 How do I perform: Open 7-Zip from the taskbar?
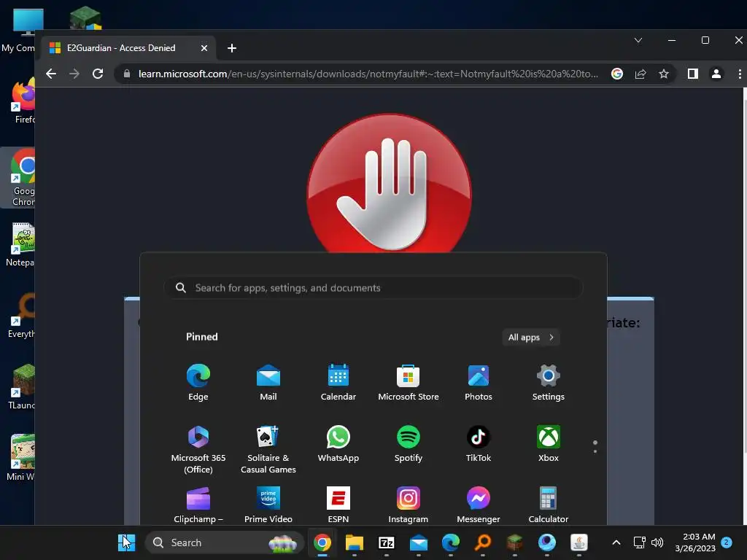click(387, 542)
